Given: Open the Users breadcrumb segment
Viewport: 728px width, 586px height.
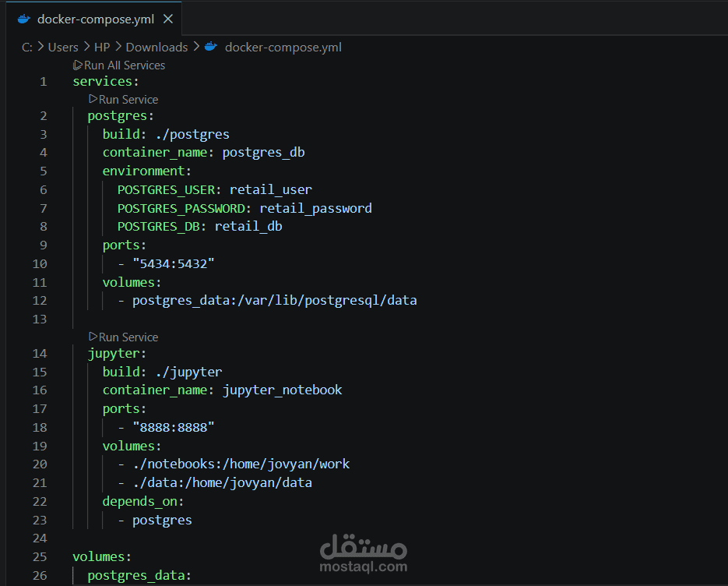Looking at the screenshot, I should pos(63,48).
